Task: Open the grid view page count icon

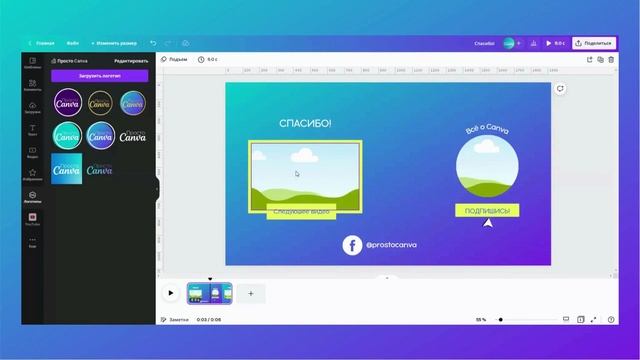Action: pos(580,320)
